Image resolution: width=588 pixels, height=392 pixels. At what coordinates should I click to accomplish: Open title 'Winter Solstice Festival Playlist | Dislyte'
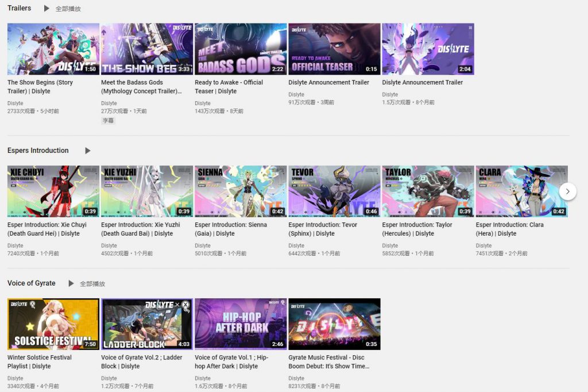pyautogui.click(x=40, y=362)
